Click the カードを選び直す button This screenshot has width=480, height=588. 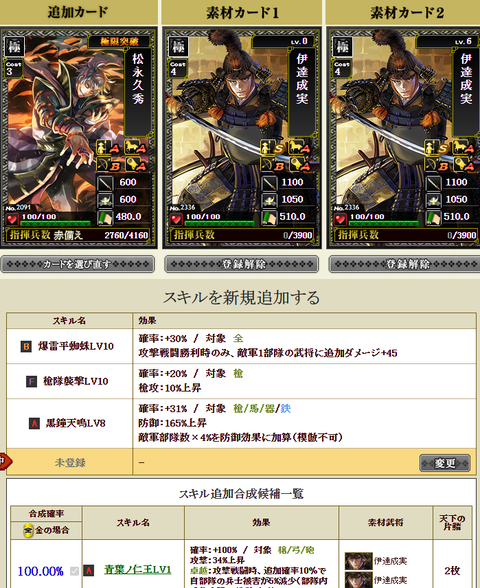78,264
